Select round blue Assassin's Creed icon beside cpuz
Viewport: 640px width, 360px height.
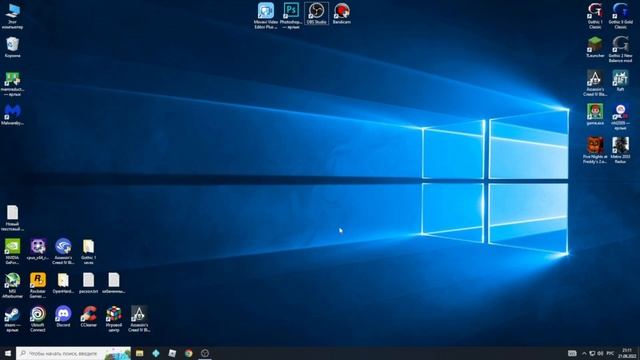click(63, 251)
